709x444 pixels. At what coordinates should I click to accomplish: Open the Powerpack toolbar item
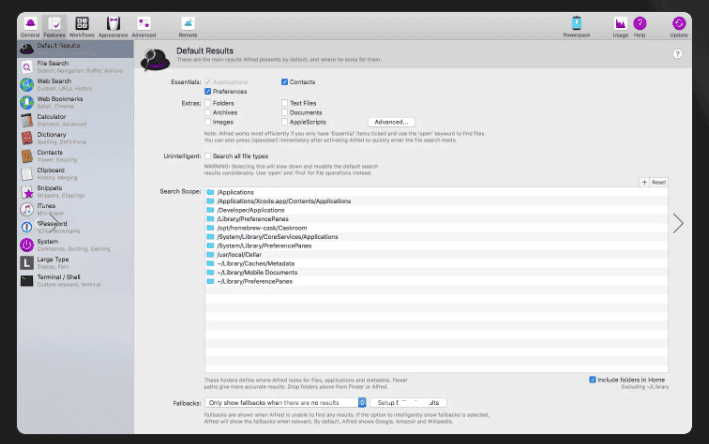577,27
